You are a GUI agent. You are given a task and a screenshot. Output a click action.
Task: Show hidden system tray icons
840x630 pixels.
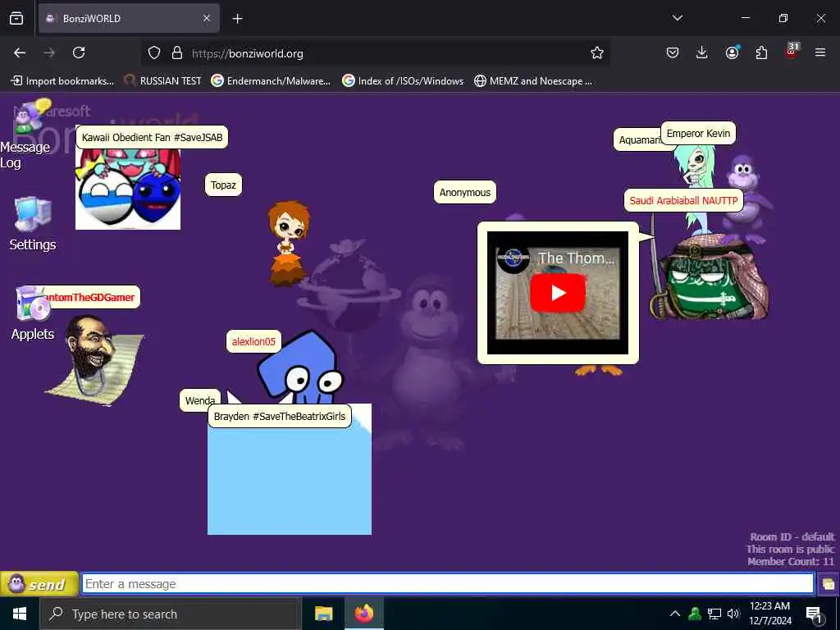click(x=675, y=614)
